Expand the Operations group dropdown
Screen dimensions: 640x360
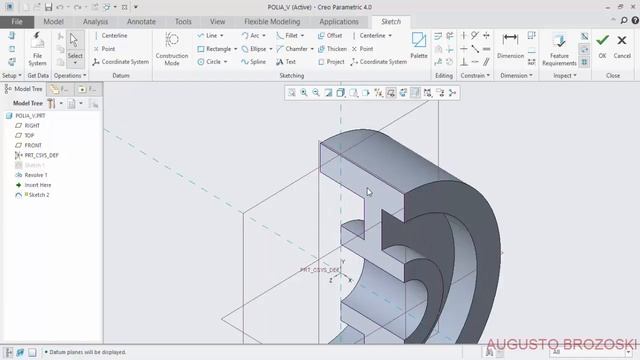[70, 76]
